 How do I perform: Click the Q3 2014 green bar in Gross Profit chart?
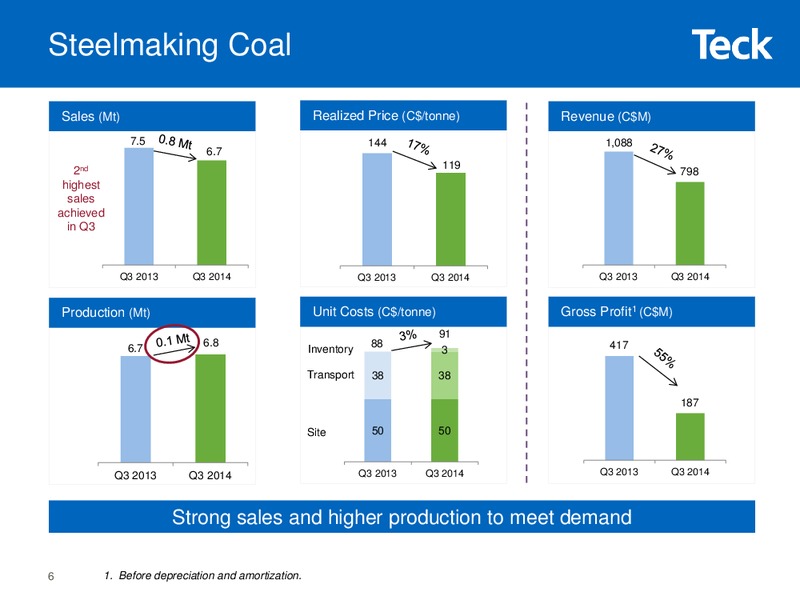click(x=690, y=437)
